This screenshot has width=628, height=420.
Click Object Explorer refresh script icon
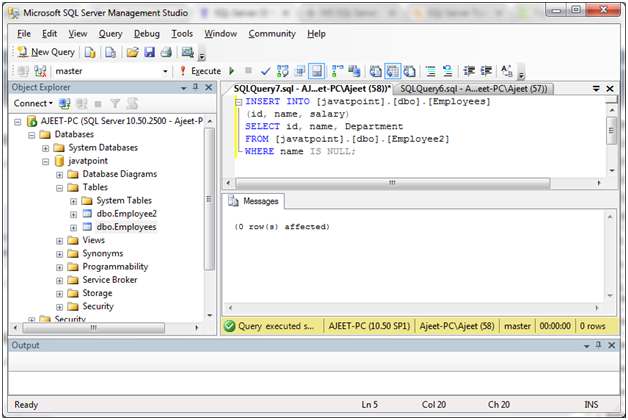pyautogui.click(x=132, y=104)
